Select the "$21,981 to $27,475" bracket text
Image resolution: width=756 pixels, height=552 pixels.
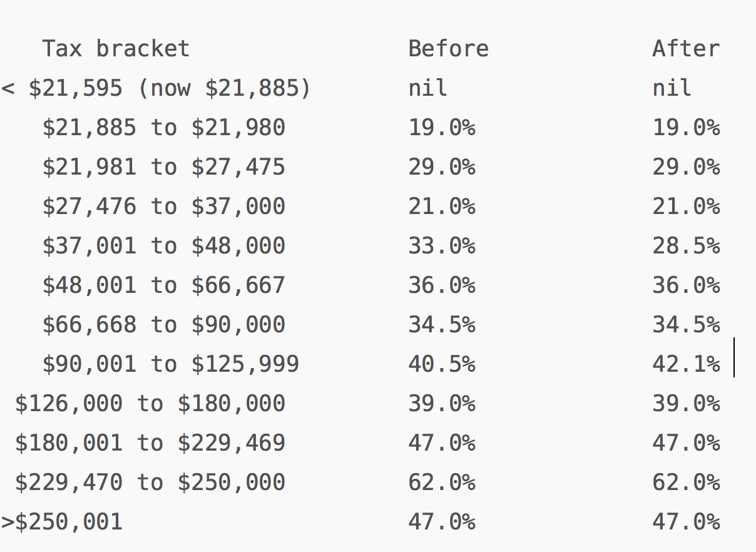click(164, 167)
